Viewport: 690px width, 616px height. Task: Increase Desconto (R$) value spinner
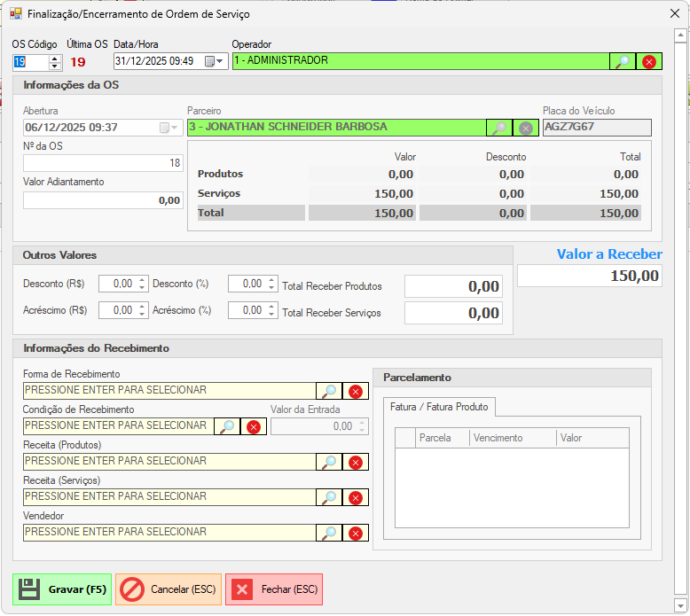click(142, 280)
